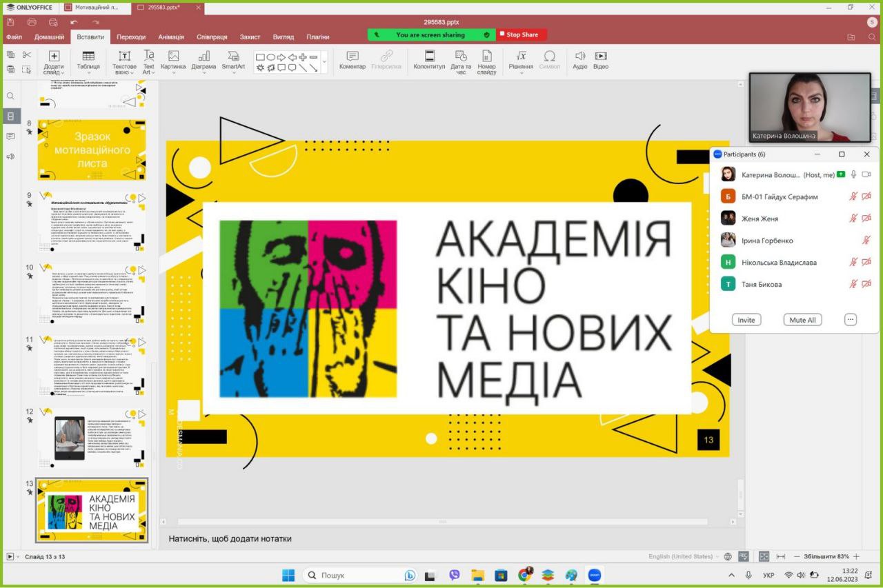Add a comment with Коментар

[x=353, y=61]
